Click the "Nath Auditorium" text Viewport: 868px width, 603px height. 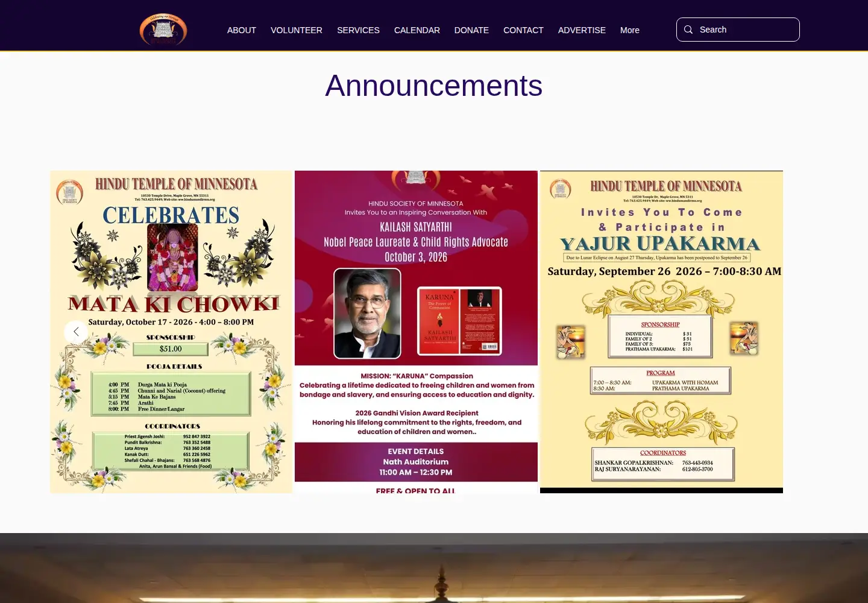(x=416, y=462)
